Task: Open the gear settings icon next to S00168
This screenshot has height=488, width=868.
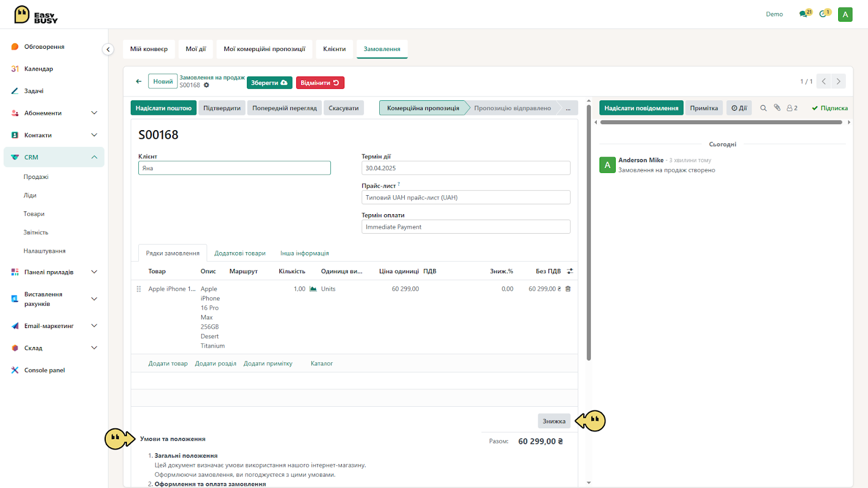Action: click(x=207, y=85)
